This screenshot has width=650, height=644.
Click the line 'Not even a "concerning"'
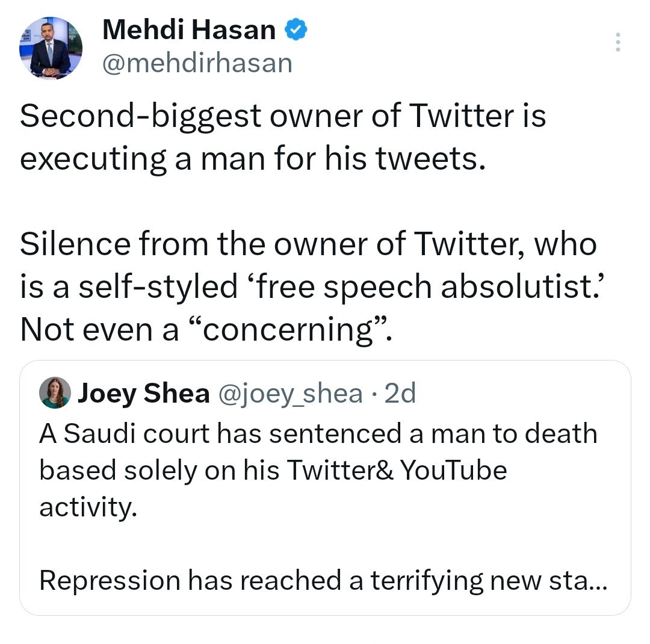click(x=206, y=330)
